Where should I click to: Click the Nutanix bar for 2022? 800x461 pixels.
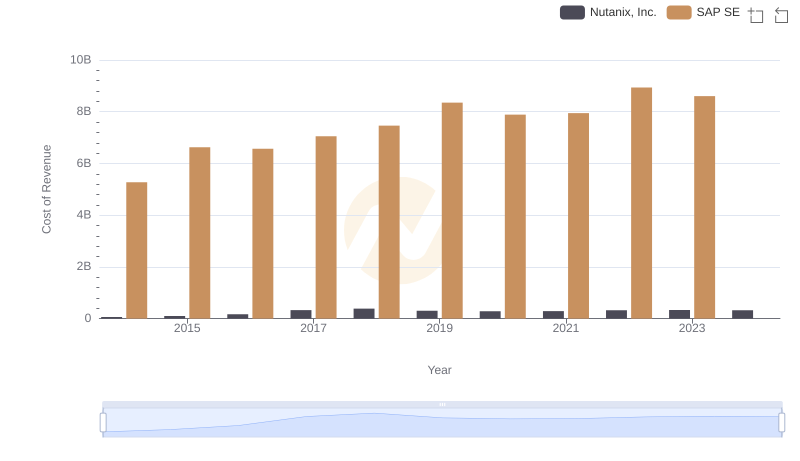[x=616, y=314]
